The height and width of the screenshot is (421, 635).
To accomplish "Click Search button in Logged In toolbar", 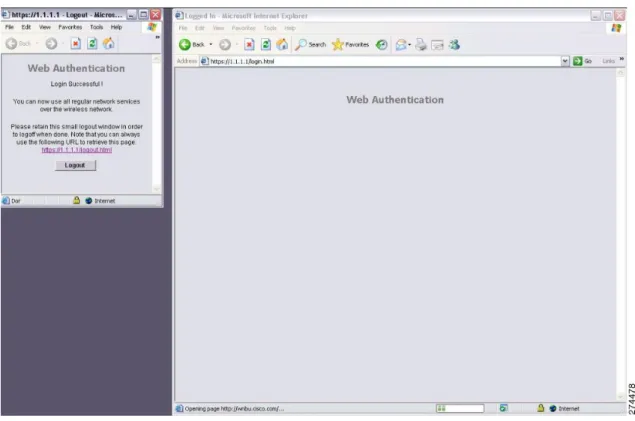I will point(310,45).
